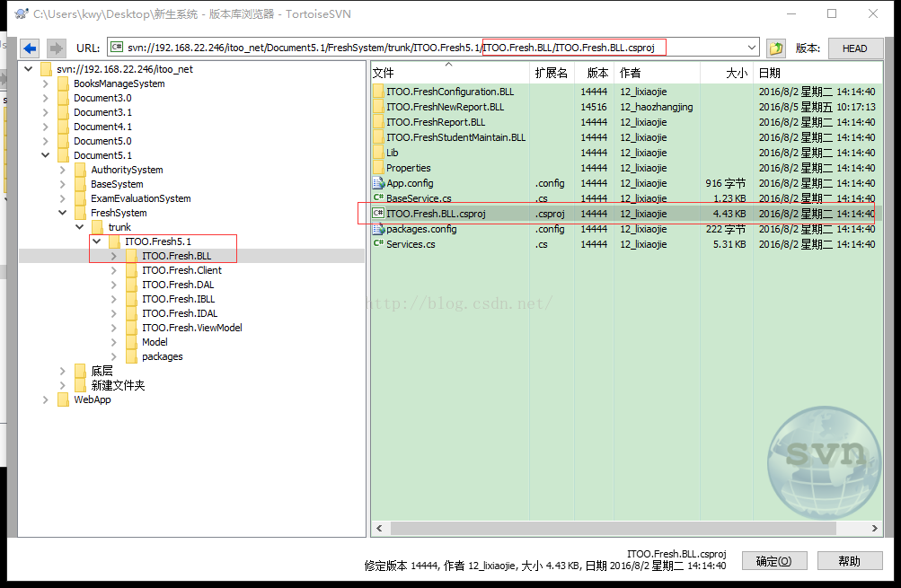Select packages folder in tree

point(162,356)
